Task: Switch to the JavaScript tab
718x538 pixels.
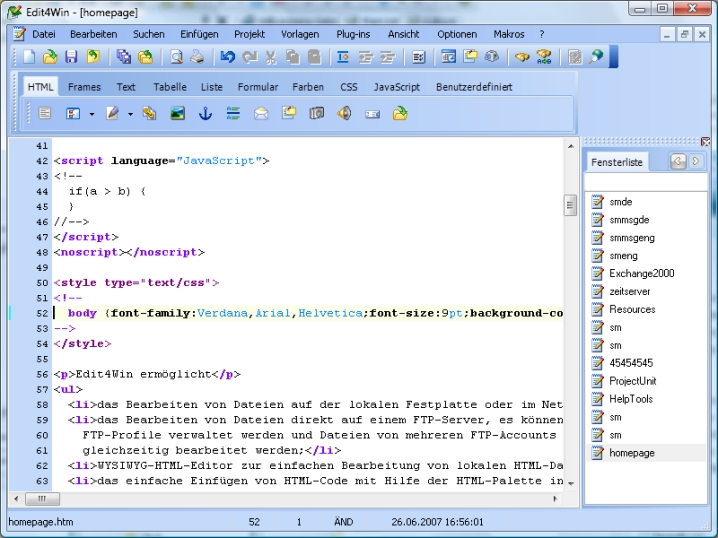Action: coord(396,87)
